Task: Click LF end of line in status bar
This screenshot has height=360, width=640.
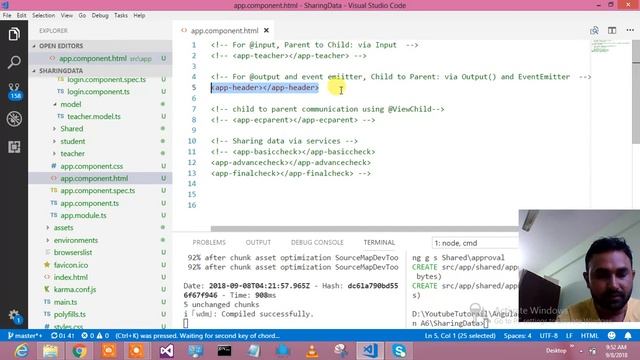Action: 569,336
